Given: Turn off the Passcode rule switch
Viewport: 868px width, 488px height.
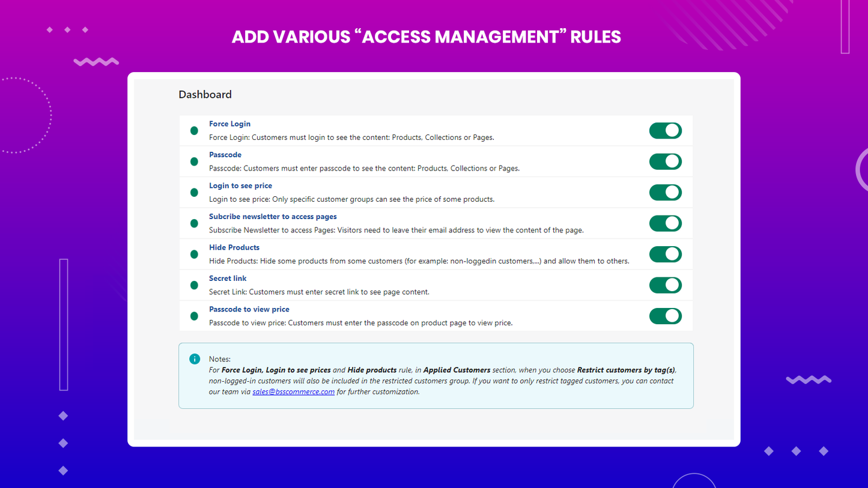Looking at the screenshot, I should 665,161.
